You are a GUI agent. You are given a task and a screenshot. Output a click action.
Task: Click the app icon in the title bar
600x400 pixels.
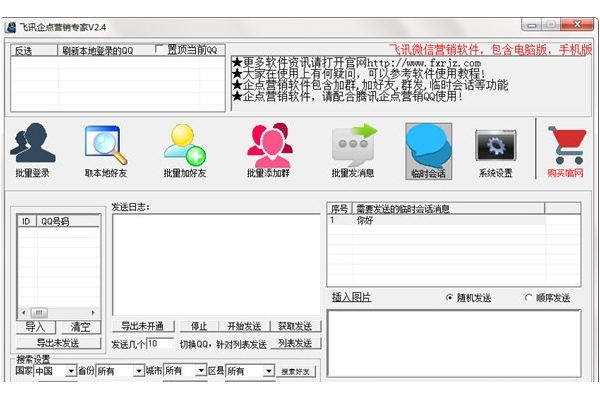coord(10,27)
